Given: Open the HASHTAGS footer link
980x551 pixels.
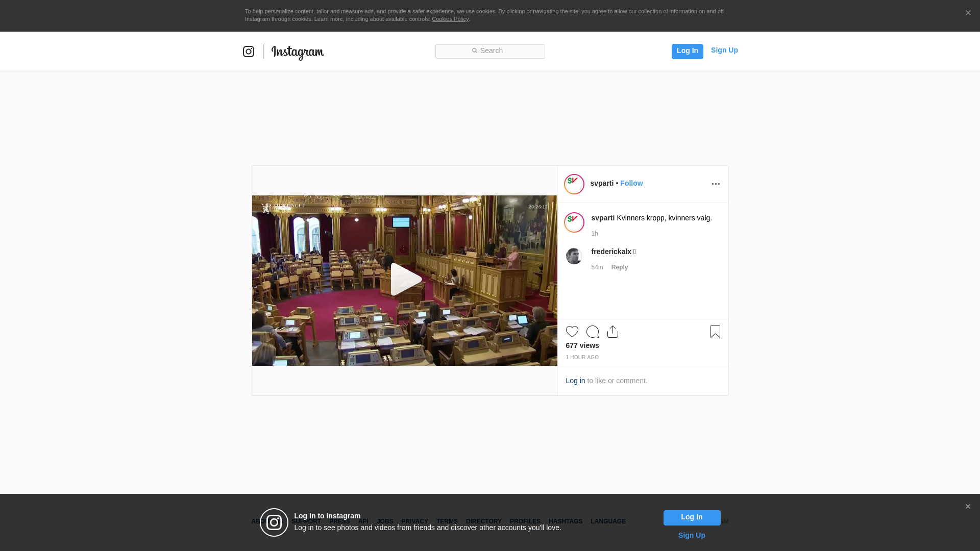Looking at the screenshot, I should coord(566,521).
